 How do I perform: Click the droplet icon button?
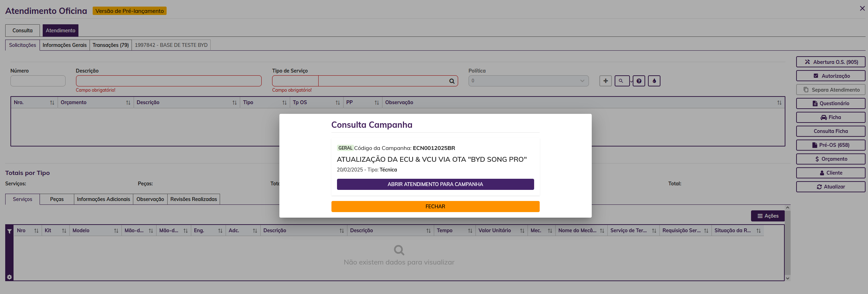654,81
